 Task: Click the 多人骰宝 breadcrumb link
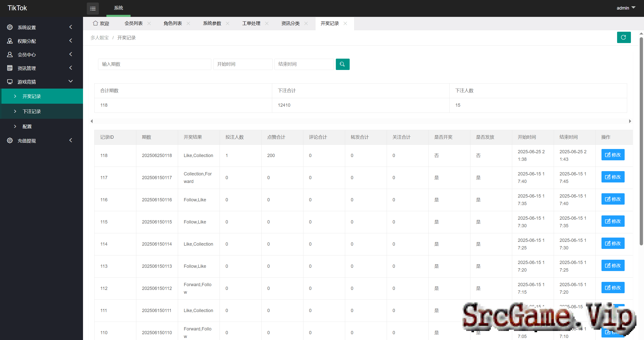tap(100, 38)
